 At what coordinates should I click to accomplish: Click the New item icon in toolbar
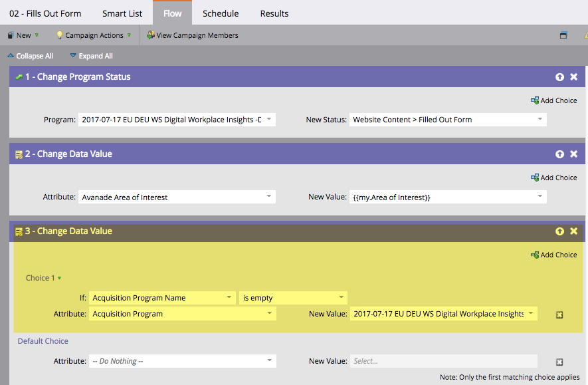click(11, 35)
